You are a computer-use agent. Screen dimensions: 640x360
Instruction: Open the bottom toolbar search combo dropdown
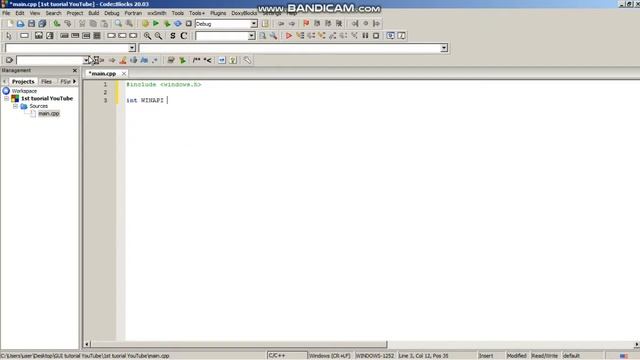(x=87, y=60)
